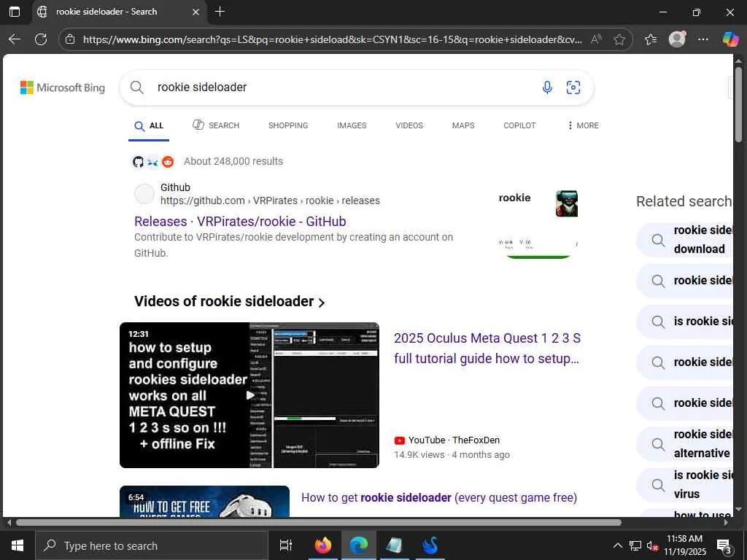Screen dimensions: 747x560
Task: Open Edge Settings and more menu
Action: pos(703,39)
